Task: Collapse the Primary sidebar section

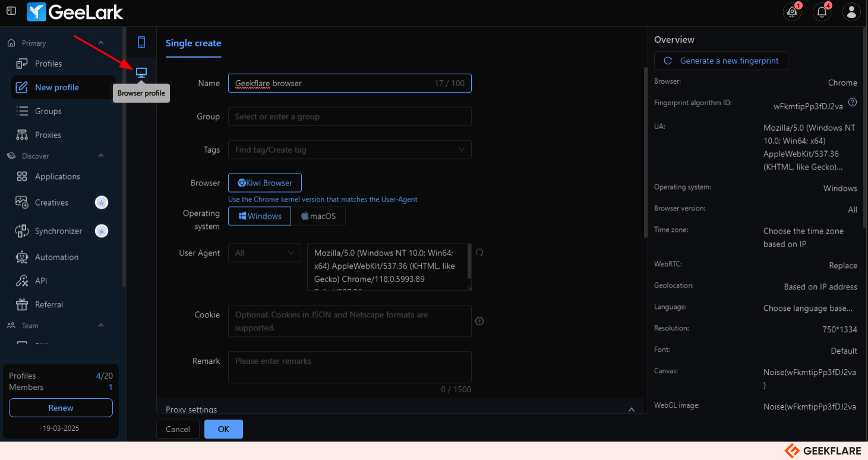Action: (x=101, y=43)
